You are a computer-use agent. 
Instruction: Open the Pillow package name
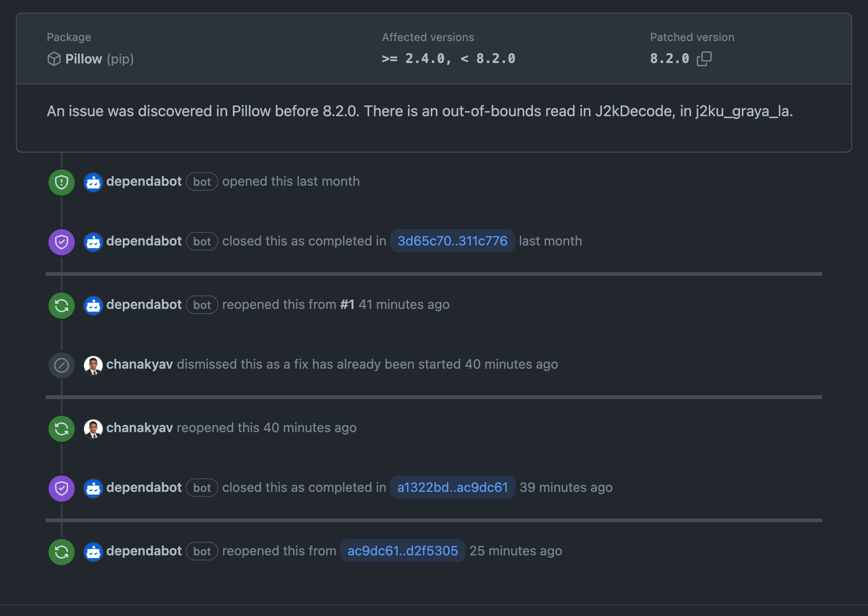(x=84, y=59)
